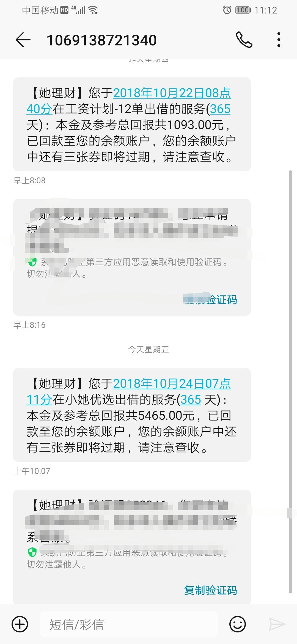Open the 2018年10月24日07点 date link
Image resolution: width=297 pixels, height=644 pixels.
tap(172, 383)
